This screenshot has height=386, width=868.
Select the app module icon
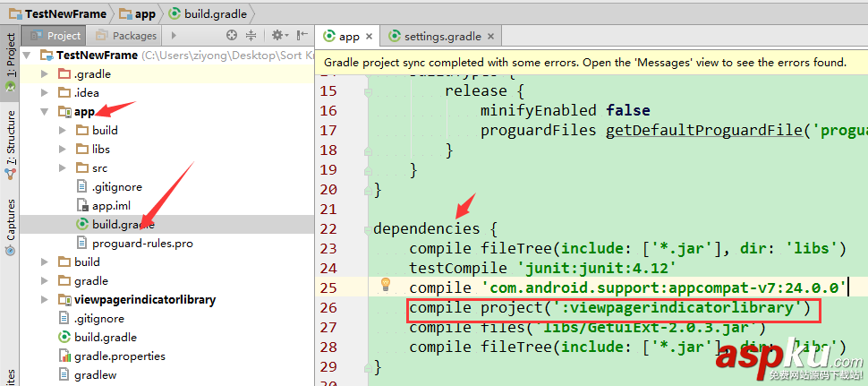(x=64, y=111)
